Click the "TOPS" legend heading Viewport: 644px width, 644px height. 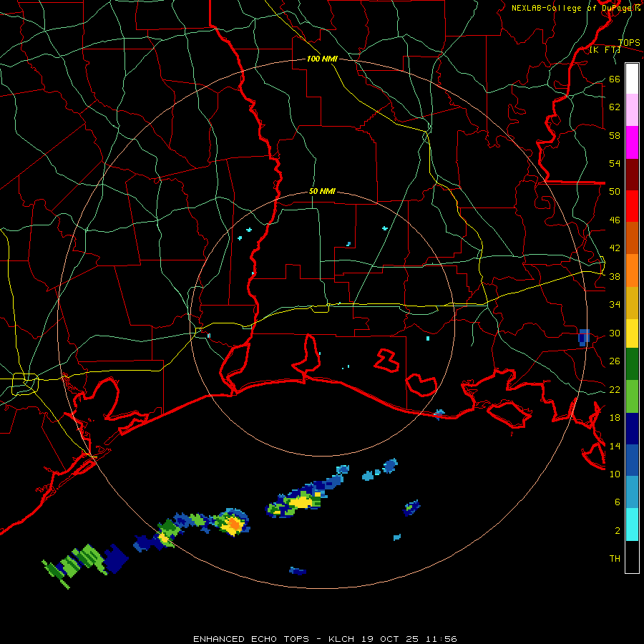tap(629, 43)
